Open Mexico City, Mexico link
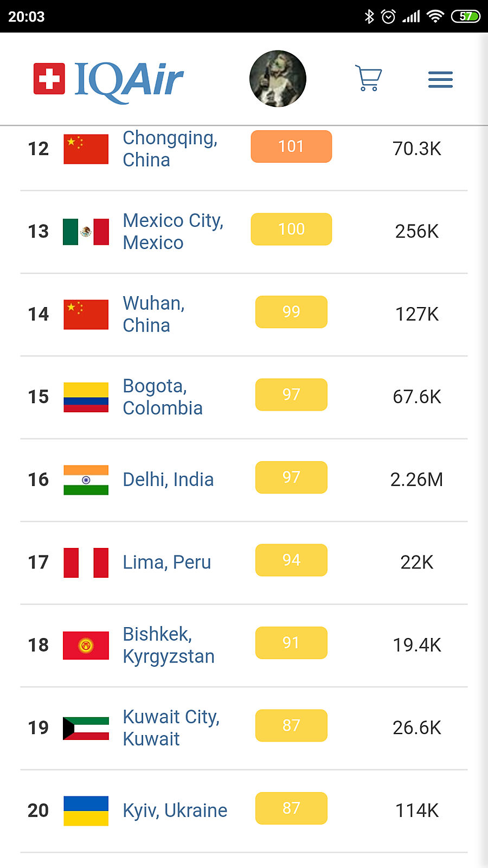The width and height of the screenshot is (488, 868). (x=173, y=231)
